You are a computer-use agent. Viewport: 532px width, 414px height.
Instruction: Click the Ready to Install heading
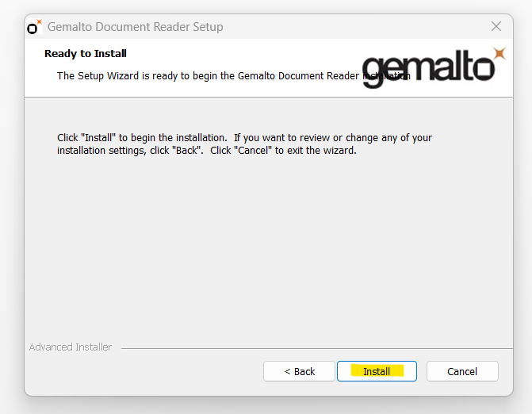coord(86,54)
